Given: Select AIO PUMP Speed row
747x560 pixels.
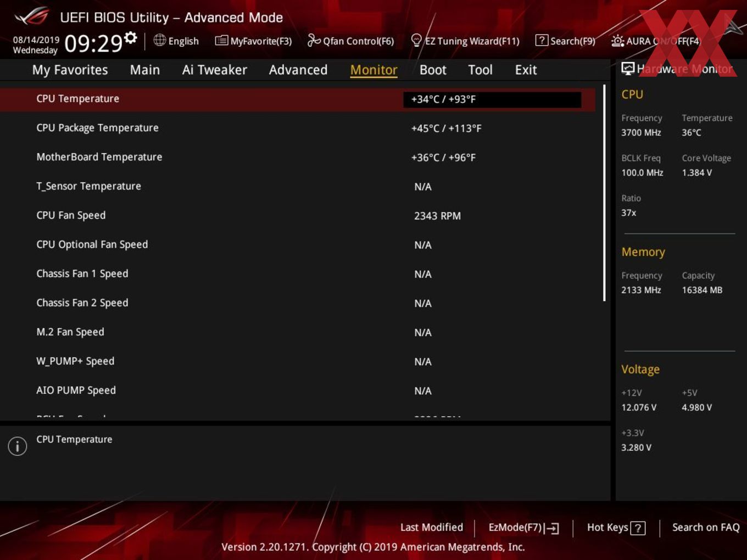Looking at the screenshot, I should (298, 390).
